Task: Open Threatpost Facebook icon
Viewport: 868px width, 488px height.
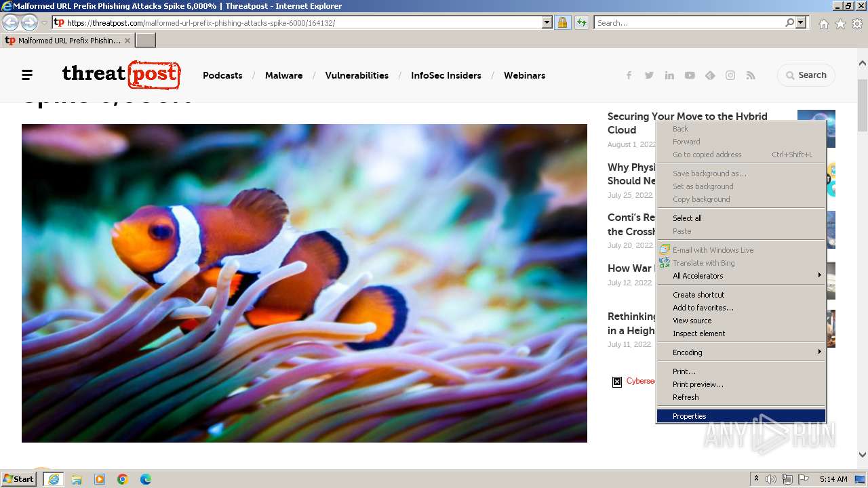Action: pyautogui.click(x=629, y=75)
